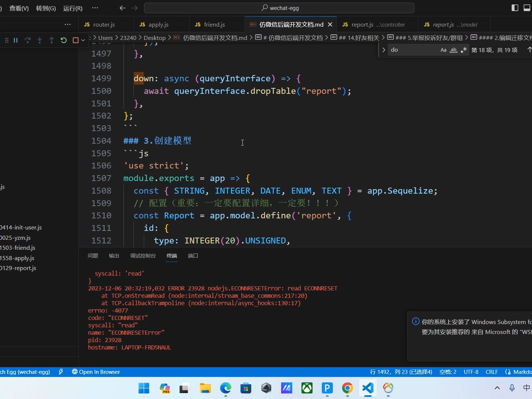532x399 pixels.
Task: Click the wechat-egg command center search box
Action: (x=279, y=8)
